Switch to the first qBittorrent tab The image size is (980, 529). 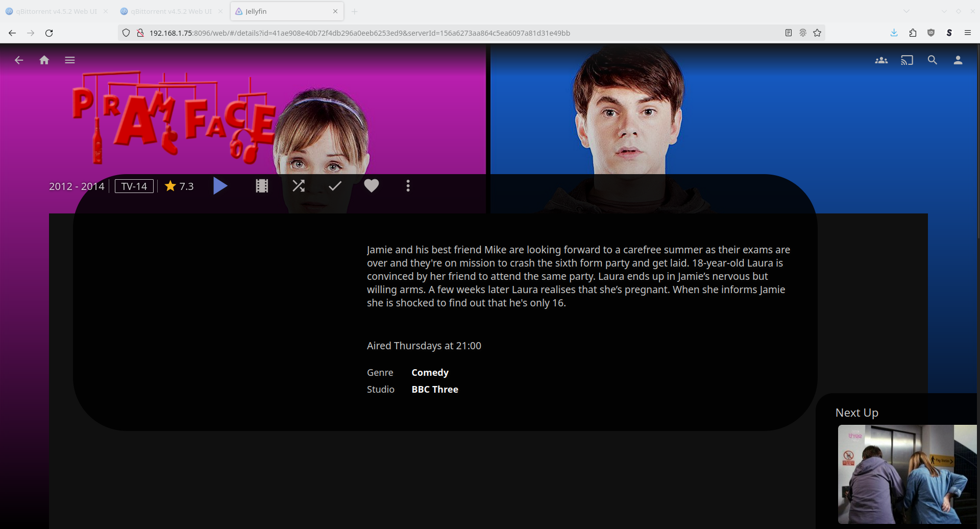click(56, 11)
